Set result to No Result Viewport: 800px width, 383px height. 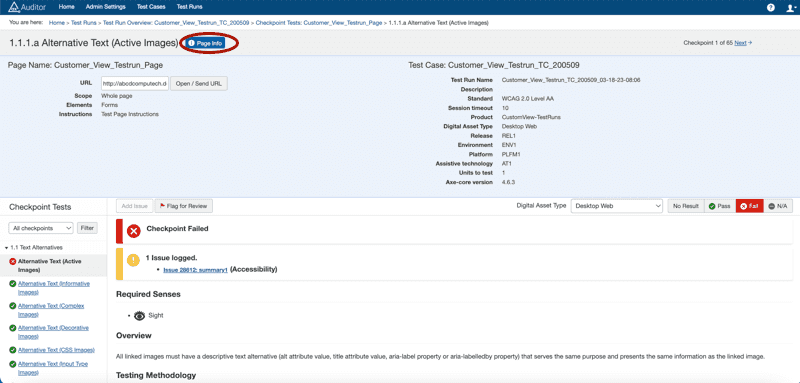pyautogui.click(x=686, y=206)
